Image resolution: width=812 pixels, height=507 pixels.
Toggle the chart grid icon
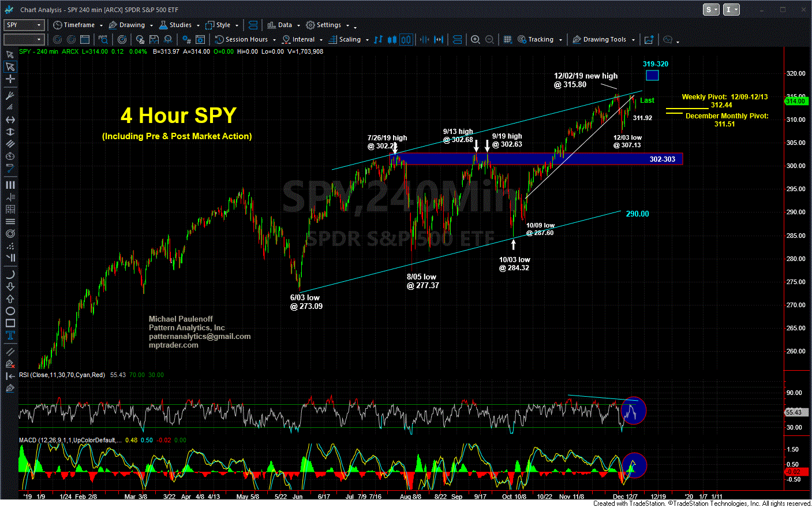click(x=507, y=39)
